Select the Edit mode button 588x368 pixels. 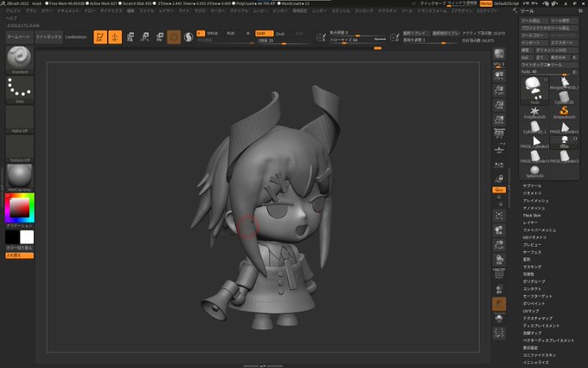coord(100,36)
